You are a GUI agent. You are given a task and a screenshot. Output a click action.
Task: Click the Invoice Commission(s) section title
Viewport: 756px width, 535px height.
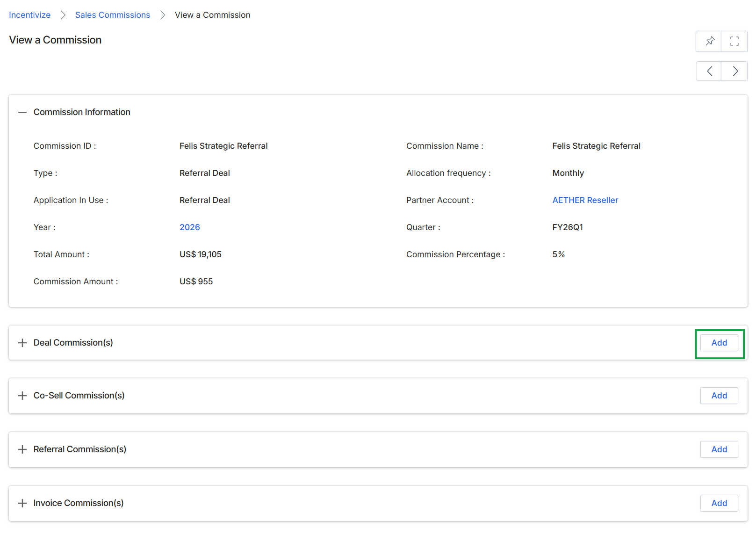tap(79, 503)
